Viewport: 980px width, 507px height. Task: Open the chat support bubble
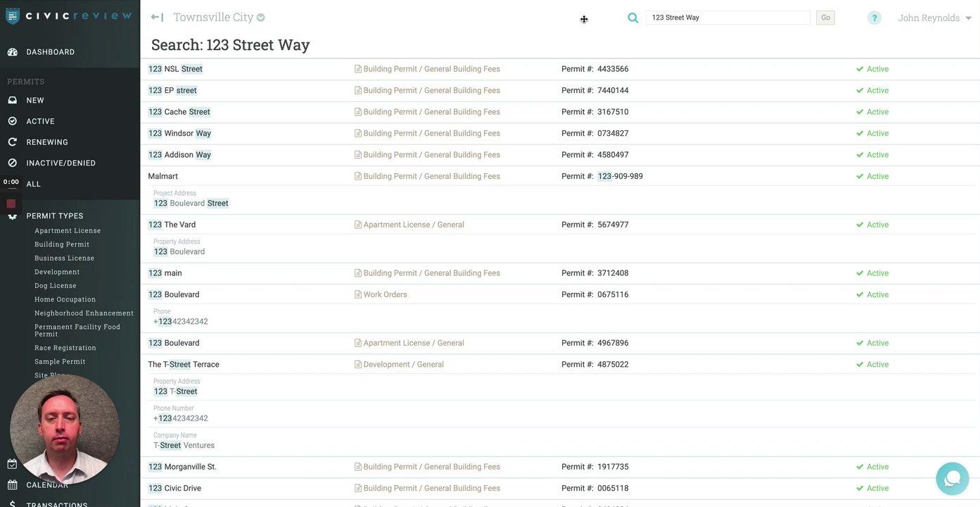(x=953, y=478)
